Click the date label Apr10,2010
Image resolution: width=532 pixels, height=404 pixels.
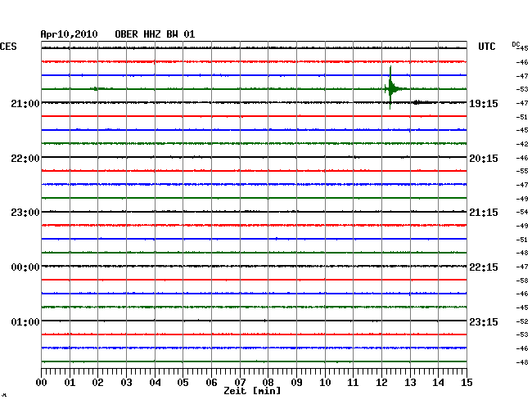point(69,34)
